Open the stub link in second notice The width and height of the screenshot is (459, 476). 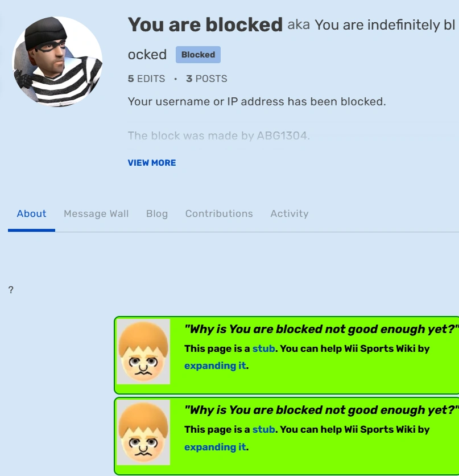tap(264, 429)
